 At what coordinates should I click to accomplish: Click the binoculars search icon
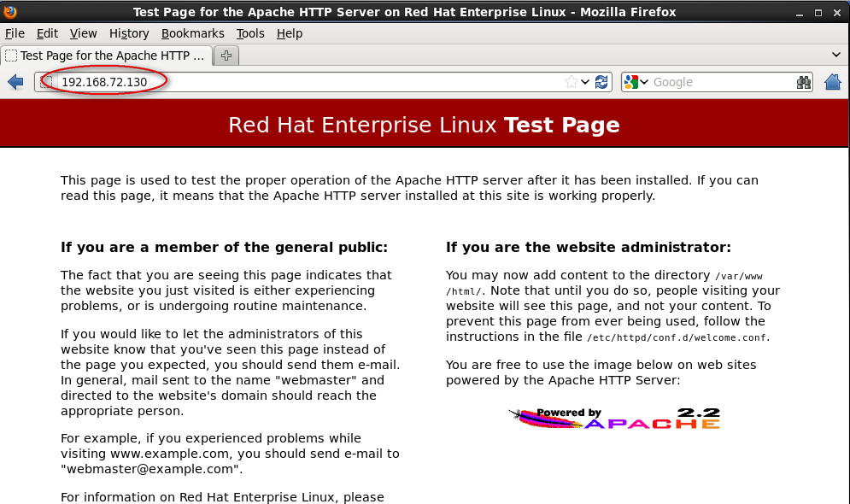(x=803, y=82)
